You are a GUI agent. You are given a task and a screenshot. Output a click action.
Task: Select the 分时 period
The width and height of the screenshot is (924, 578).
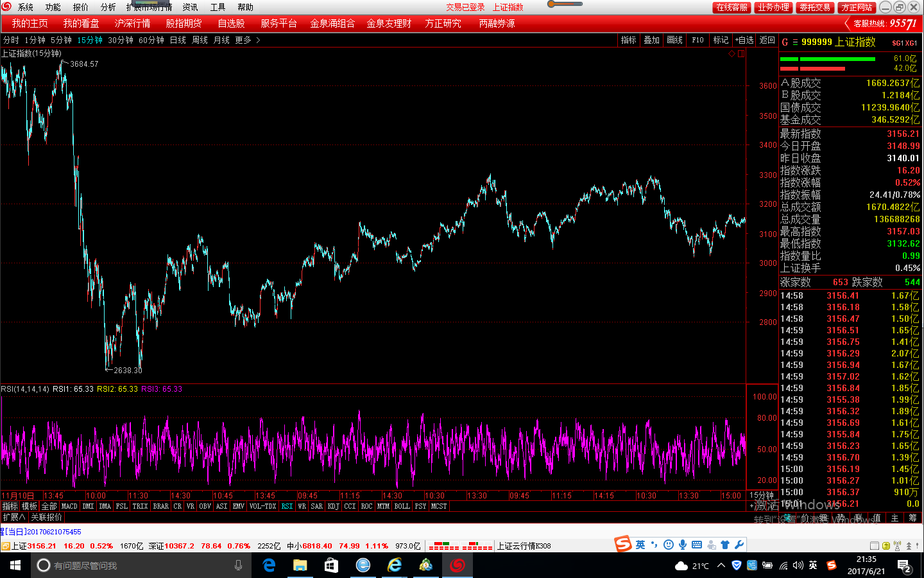tap(11, 40)
